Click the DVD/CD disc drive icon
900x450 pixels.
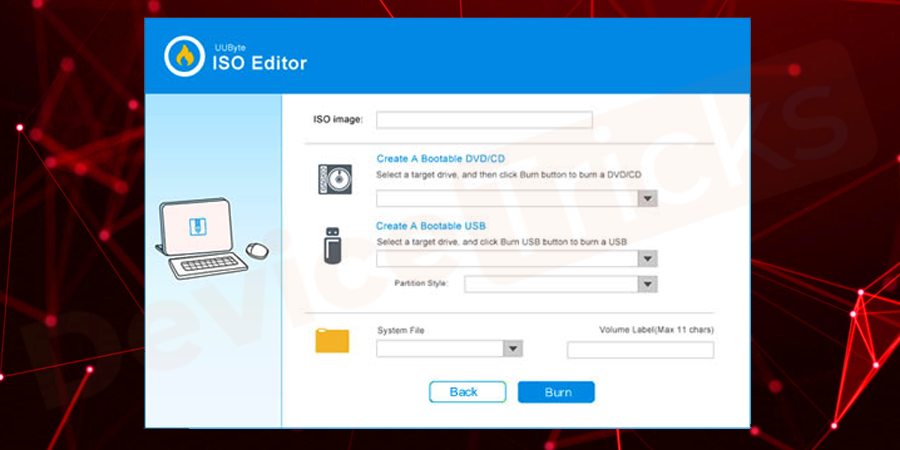(x=335, y=179)
